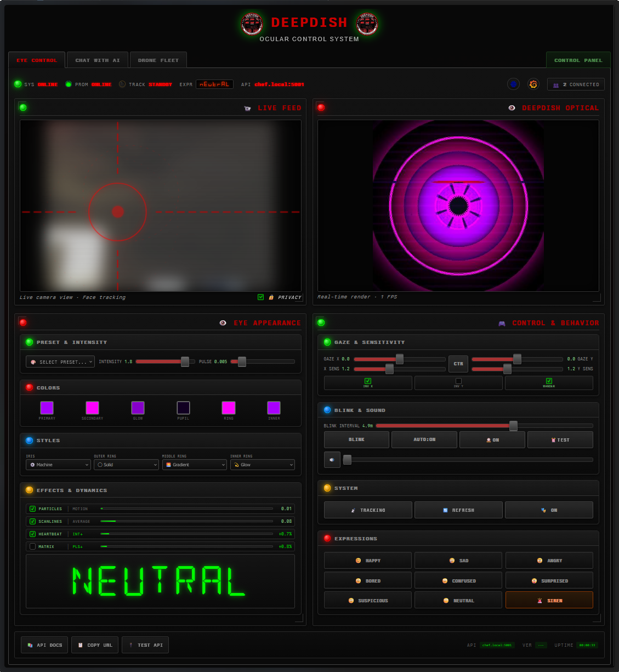Open the Middle Ring Gradient dropdown
Image resolution: width=619 pixels, height=672 pixels.
point(194,465)
